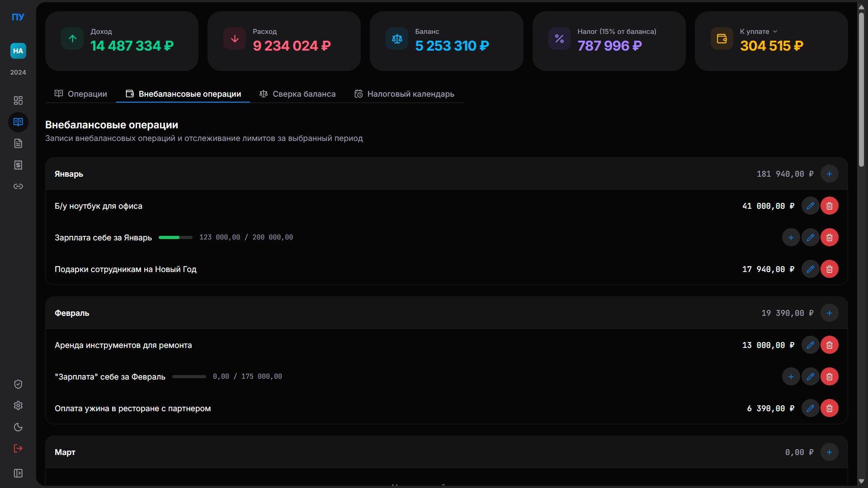Screen dimensions: 868x488
Task: Open the shield security icon in sidebar
Action: [18, 384]
